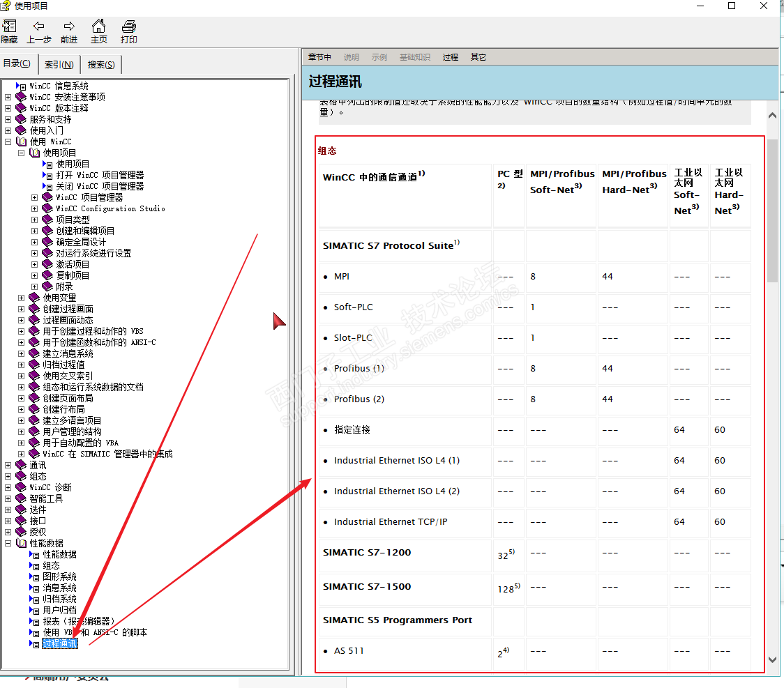Expand the 归档过程值 node
The image size is (784, 688).
22,365
